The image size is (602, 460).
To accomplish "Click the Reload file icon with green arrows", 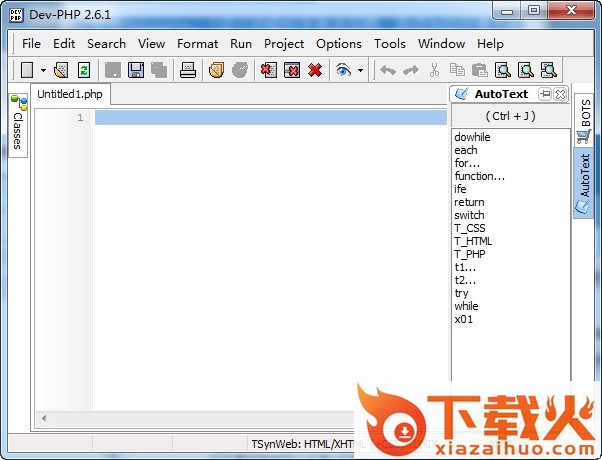I will point(84,70).
